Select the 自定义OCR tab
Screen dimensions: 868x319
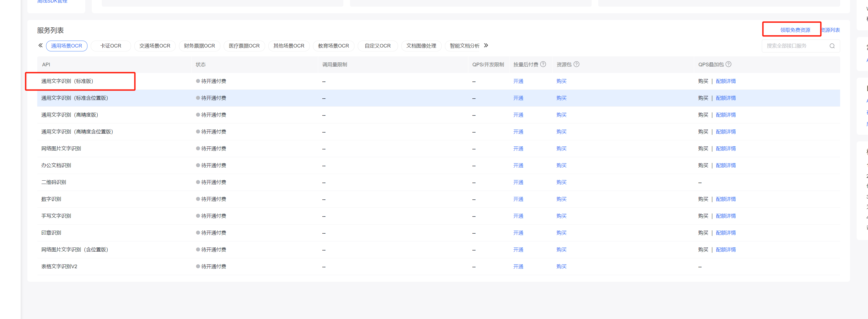coord(377,46)
